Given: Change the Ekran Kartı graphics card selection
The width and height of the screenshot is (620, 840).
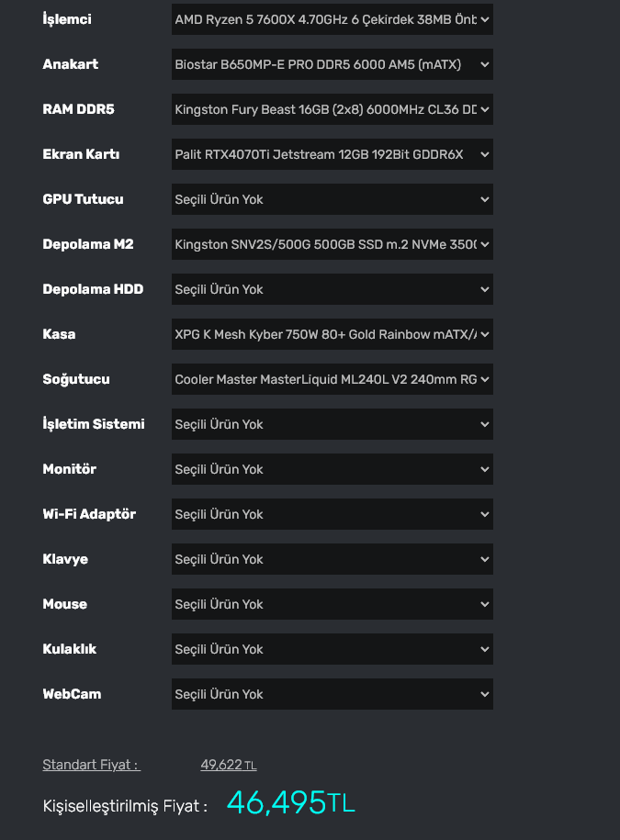Looking at the screenshot, I should (332, 154).
